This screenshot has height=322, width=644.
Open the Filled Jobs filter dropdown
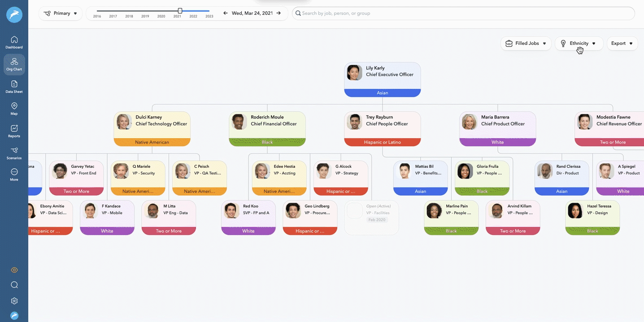526,43
